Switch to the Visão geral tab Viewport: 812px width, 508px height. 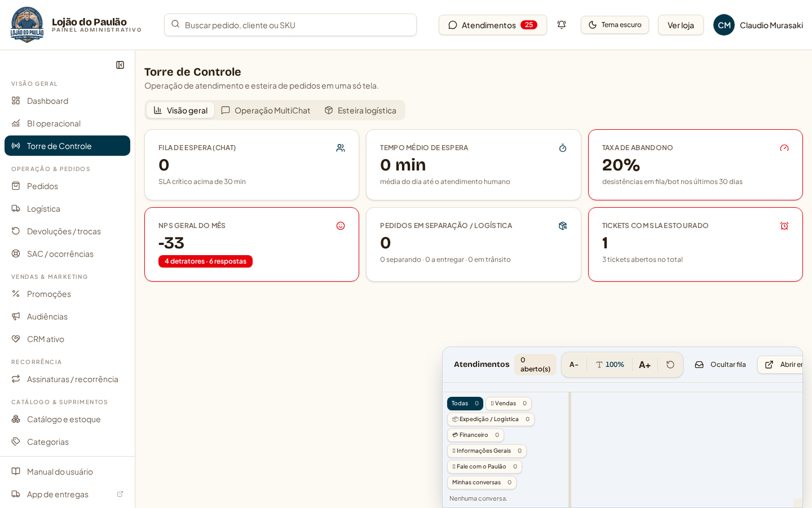point(180,110)
